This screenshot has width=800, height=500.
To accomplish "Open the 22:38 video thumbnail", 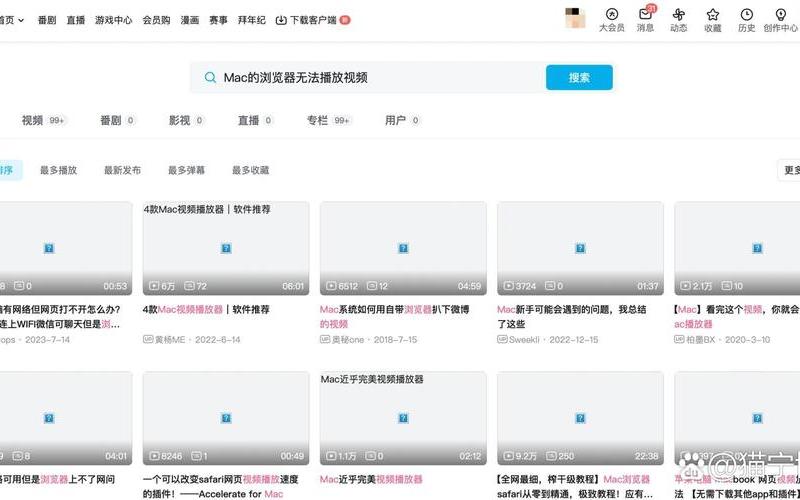I will [580, 418].
